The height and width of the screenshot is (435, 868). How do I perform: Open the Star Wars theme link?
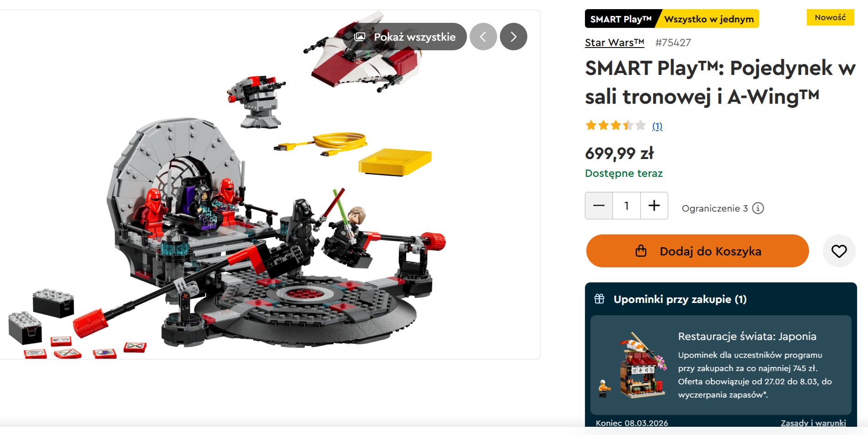614,42
